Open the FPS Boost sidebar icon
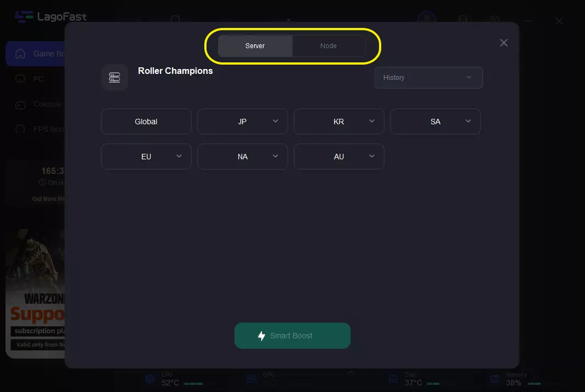Image resolution: width=585 pixels, height=392 pixels. 20,129
